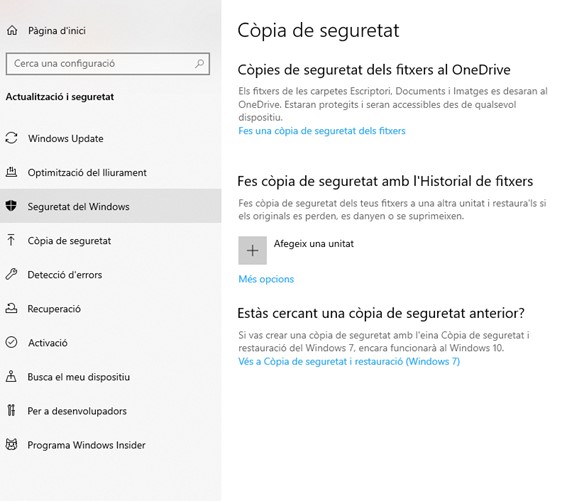Go to Còpia de seguretat i restauració (Windows 7)

349,361
